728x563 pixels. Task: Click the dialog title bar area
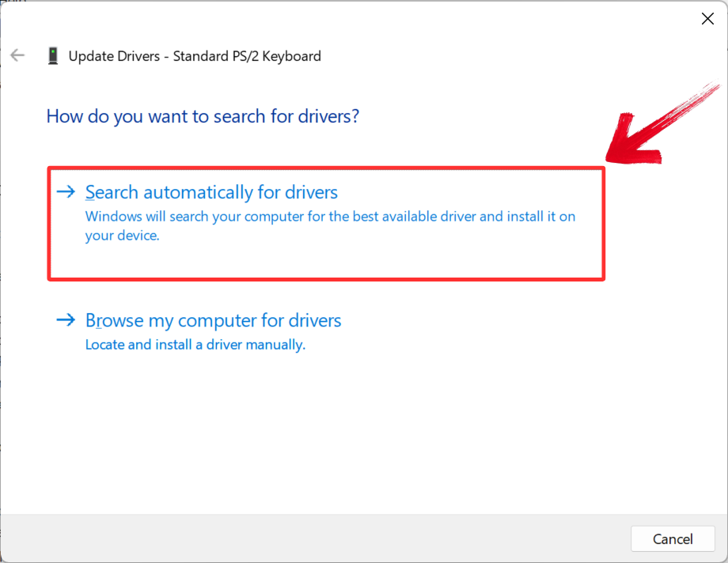click(364, 18)
